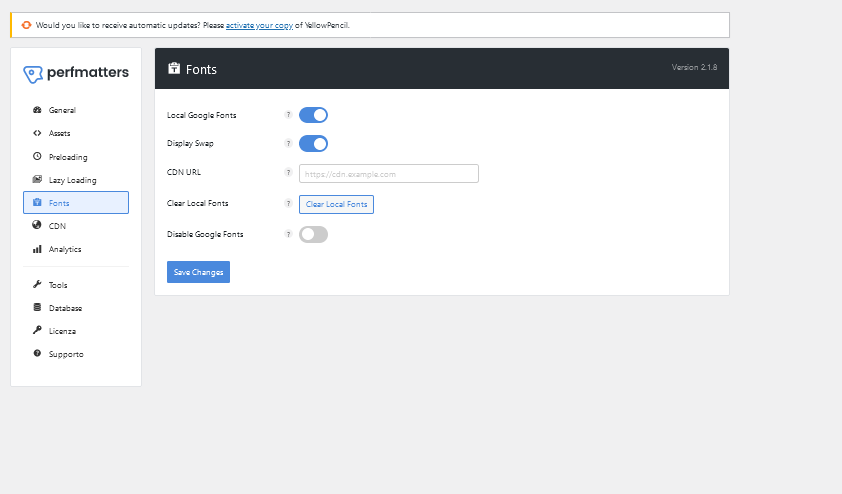The height and width of the screenshot is (494, 842).
Task: Click the Assets code brackets icon
Action: coord(37,133)
